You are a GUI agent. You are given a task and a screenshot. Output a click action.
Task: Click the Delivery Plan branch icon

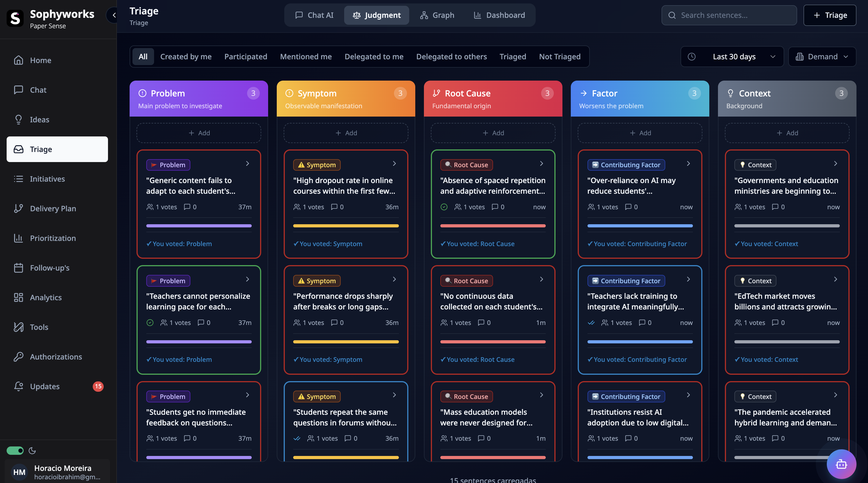[18, 208]
